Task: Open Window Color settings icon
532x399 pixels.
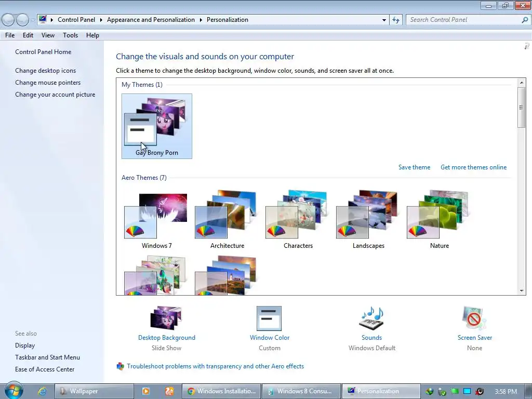Action: tap(269, 318)
